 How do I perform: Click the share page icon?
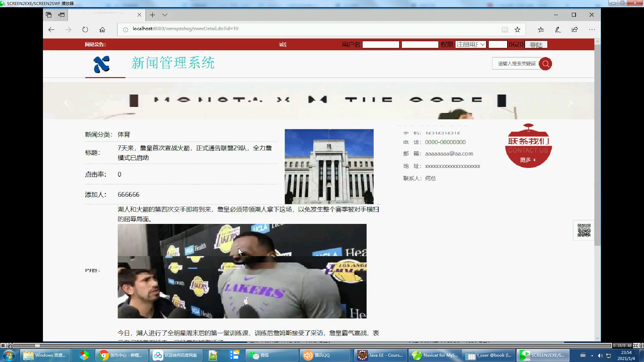tap(575, 29)
